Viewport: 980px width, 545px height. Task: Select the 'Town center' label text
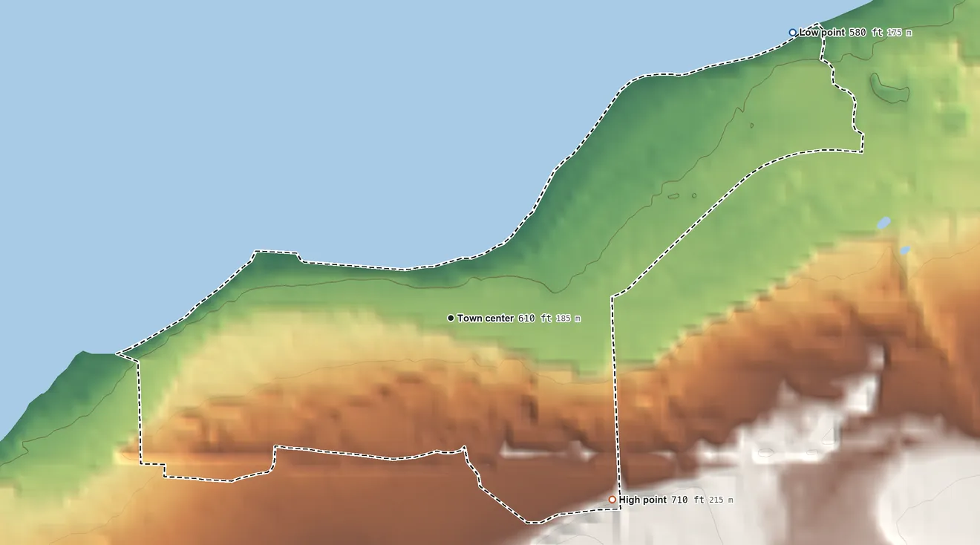[x=486, y=319]
